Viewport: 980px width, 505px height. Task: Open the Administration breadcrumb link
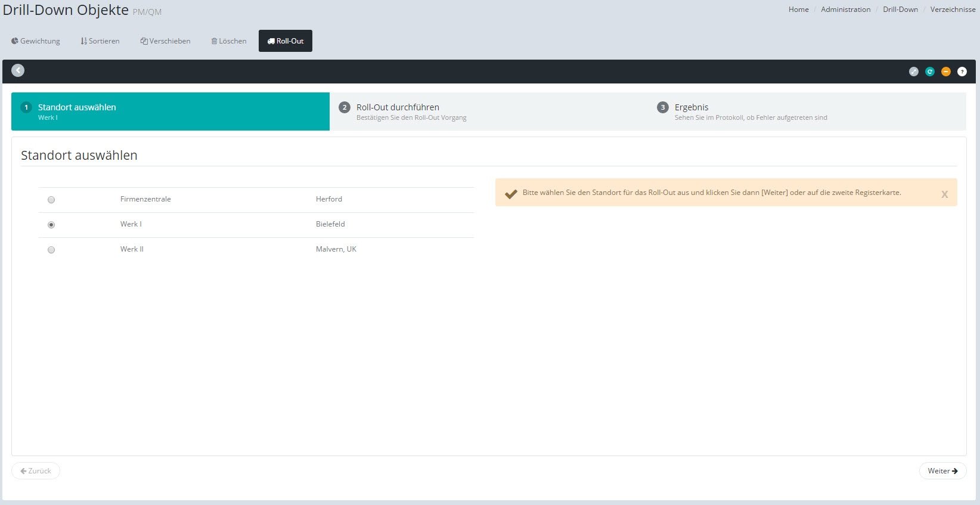(x=845, y=10)
